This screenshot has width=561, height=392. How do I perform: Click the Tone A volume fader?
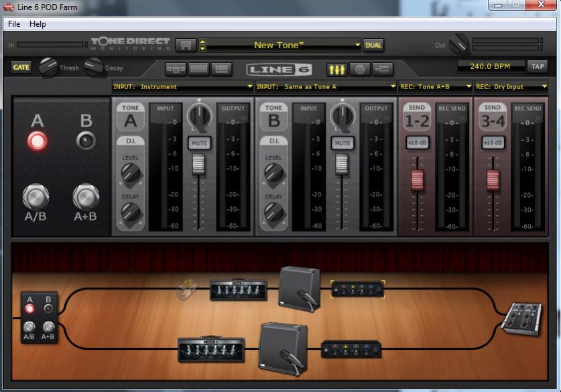point(198,164)
